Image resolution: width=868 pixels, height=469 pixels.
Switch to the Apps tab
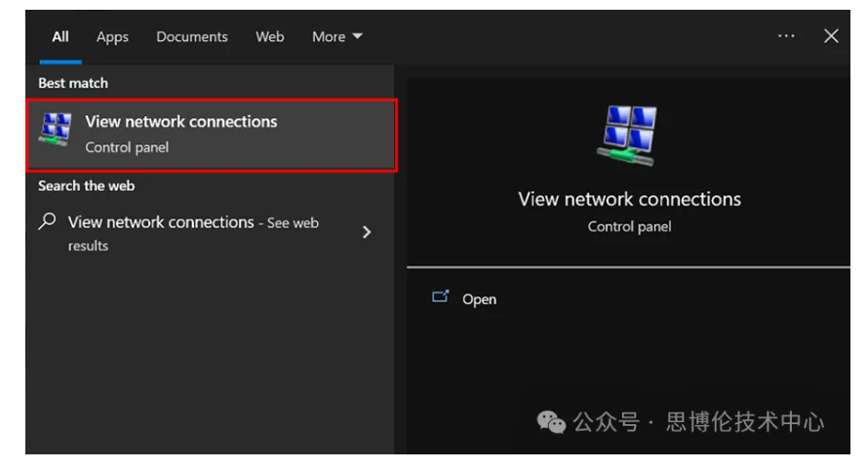click(112, 36)
